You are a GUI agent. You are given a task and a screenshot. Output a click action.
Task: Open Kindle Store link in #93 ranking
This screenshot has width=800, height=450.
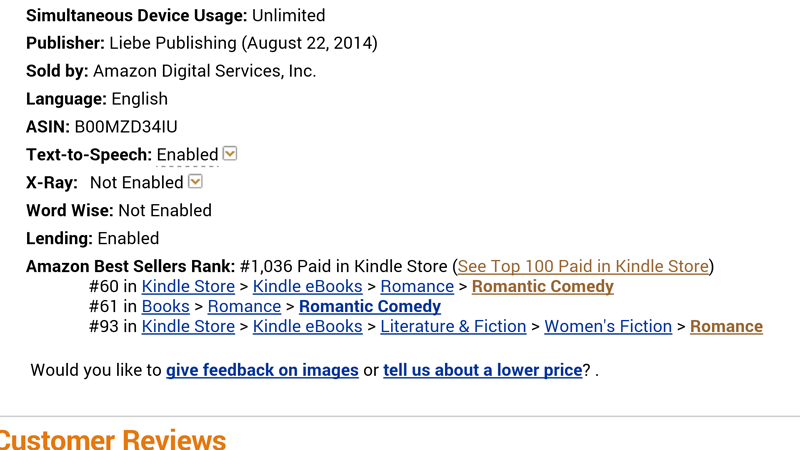tap(188, 326)
